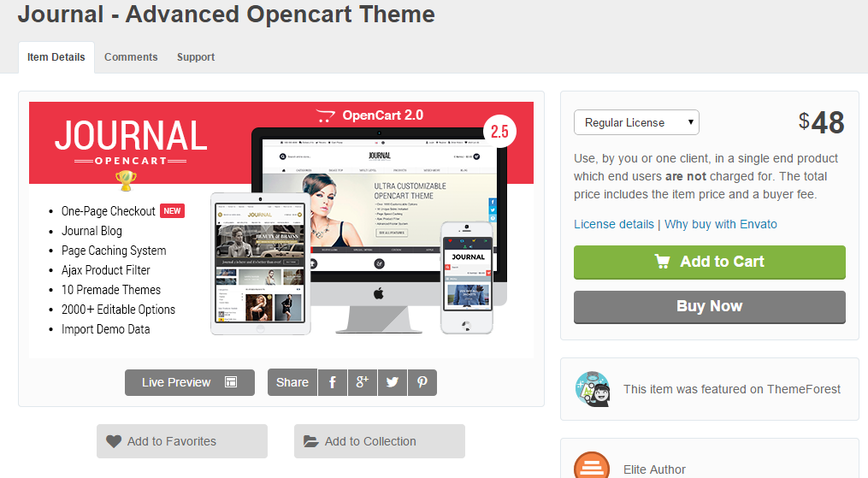Click the ThemeForest featured badge icon
Image resolution: width=868 pixels, height=478 pixels.
click(593, 389)
